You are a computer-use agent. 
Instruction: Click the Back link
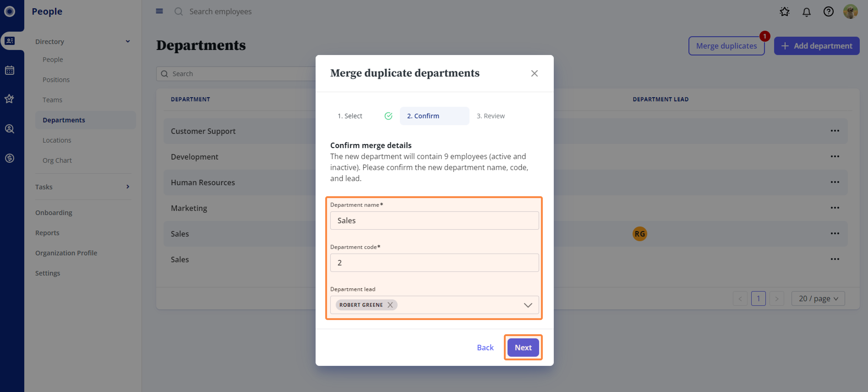(485, 347)
